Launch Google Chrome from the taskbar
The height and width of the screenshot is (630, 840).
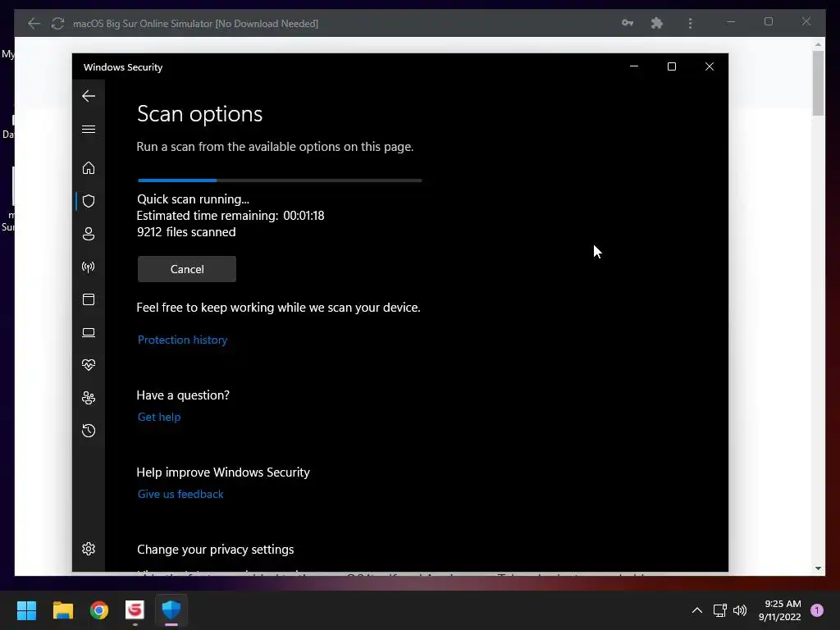click(99, 610)
